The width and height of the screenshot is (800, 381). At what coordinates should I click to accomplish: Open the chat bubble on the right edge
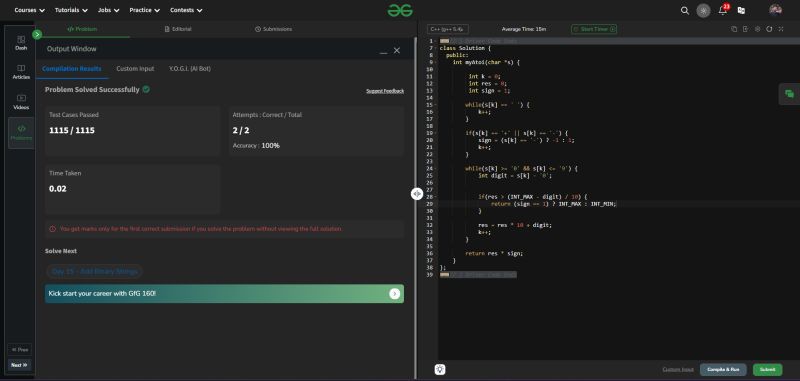click(x=789, y=94)
